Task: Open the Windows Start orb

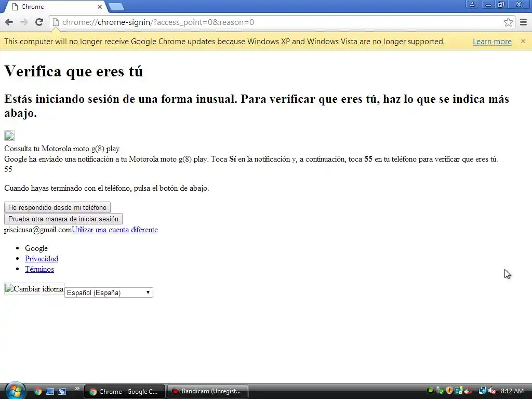Action: click(15, 391)
